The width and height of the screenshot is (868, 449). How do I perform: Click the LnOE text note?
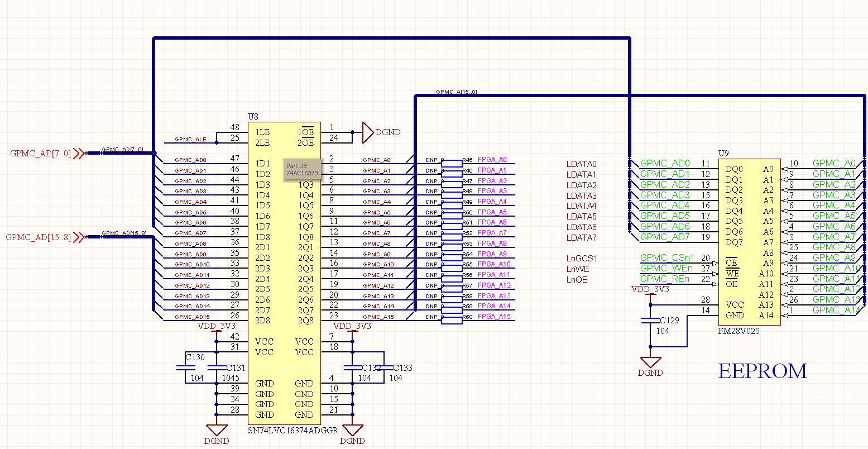pos(577,280)
